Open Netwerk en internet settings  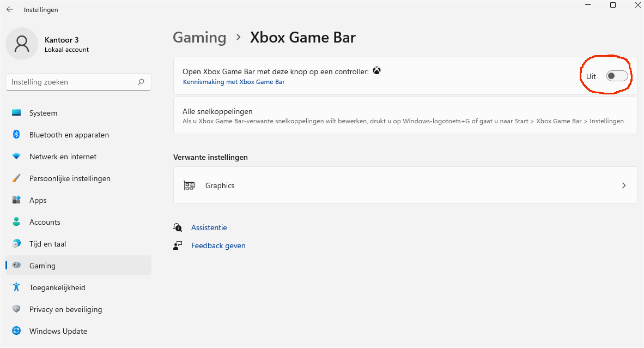(x=78, y=157)
